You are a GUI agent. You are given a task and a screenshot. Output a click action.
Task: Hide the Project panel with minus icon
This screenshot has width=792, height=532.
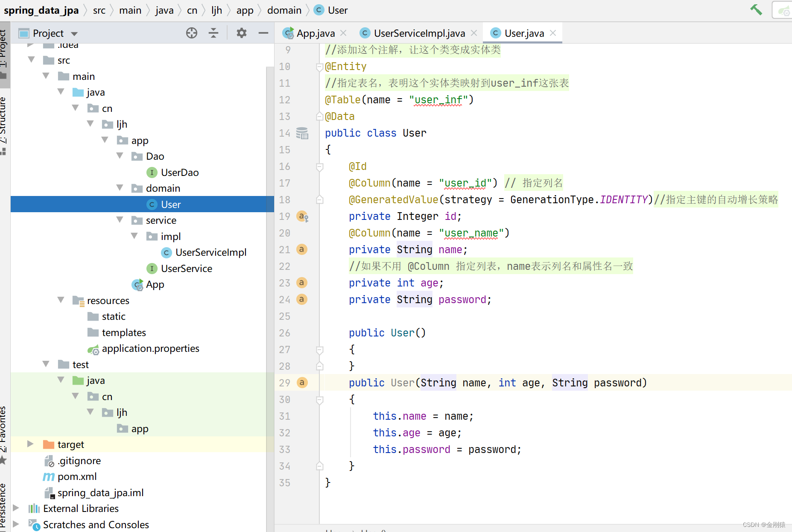pyautogui.click(x=263, y=33)
